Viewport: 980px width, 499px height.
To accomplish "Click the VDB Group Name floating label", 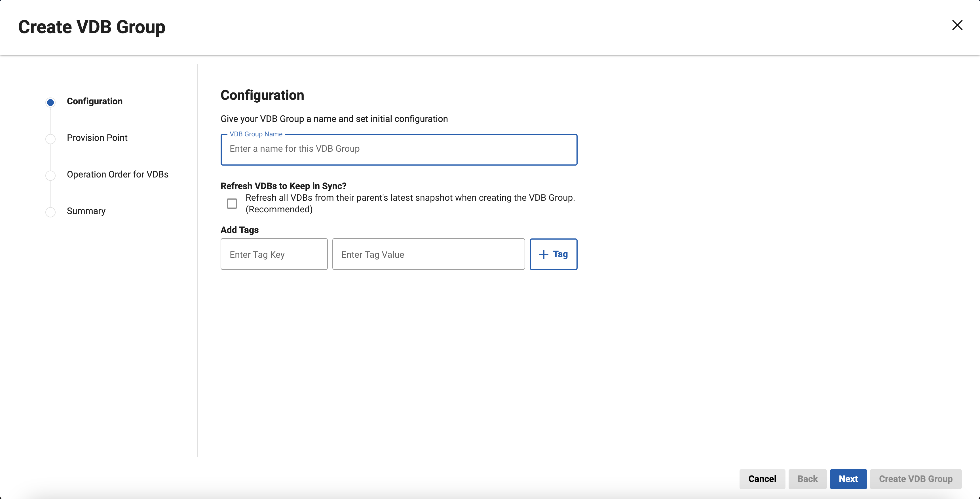I will (256, 134).
